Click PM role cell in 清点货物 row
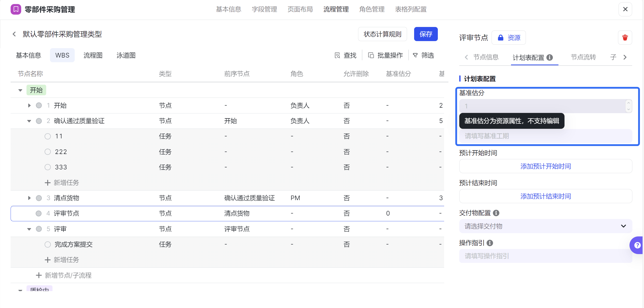The width and height of the screenshot is (644, 308). tap(295, 198)
